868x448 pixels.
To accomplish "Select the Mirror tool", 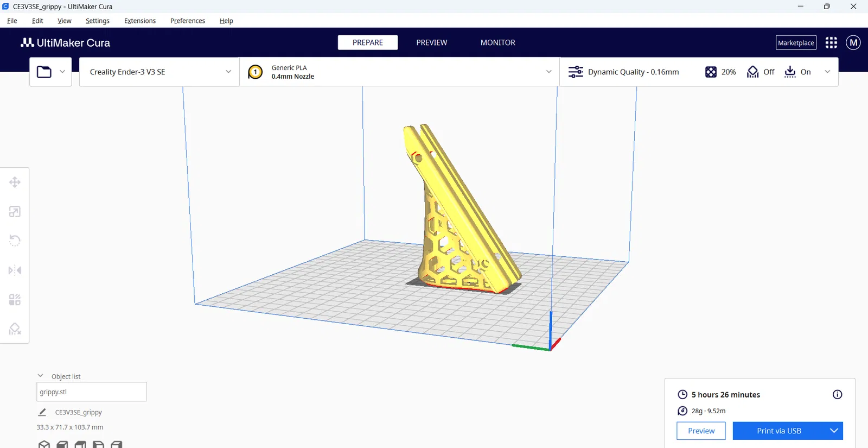I will click(x=15, y=270).
